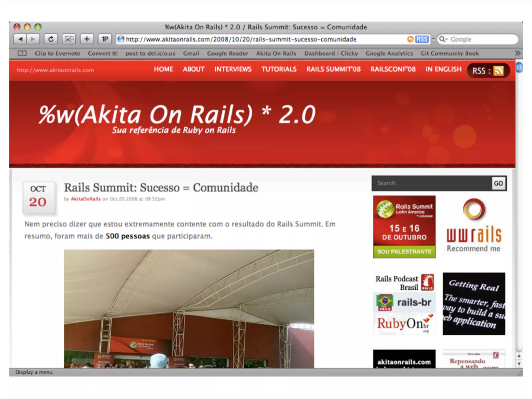Viewport: 532px width, 399px height.
Task: Click the globe favicon in address bar
Action: point(121,39)
